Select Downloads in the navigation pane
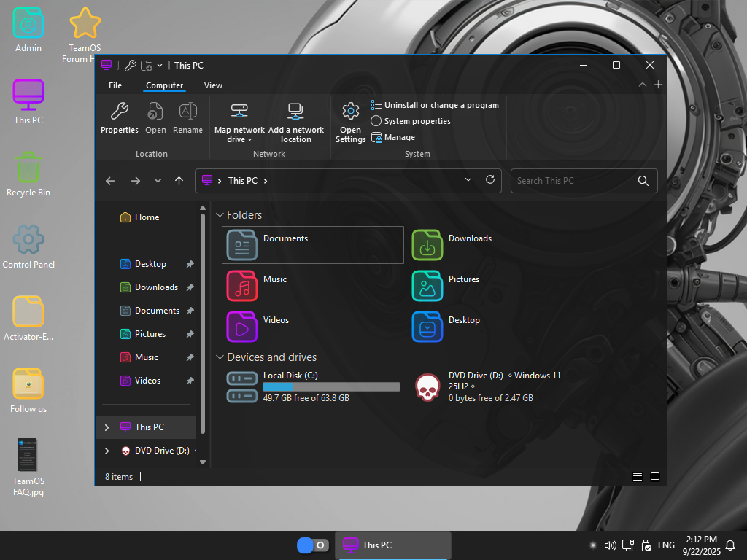 click(149, 287)
